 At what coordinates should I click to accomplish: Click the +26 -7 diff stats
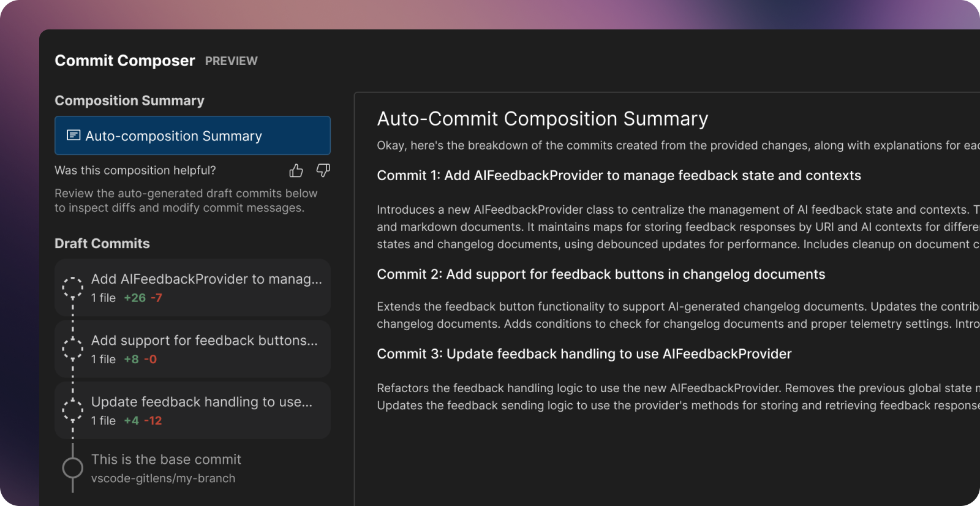point(143,298)
